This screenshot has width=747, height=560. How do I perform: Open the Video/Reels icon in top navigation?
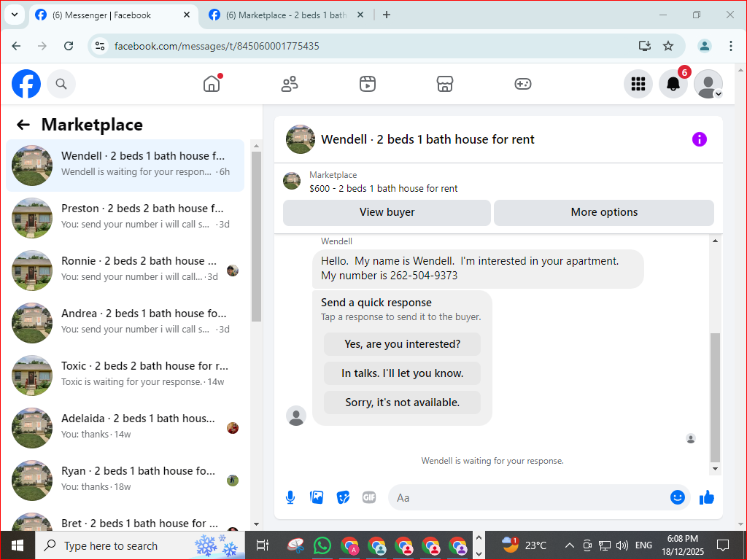tap(368, 84)
